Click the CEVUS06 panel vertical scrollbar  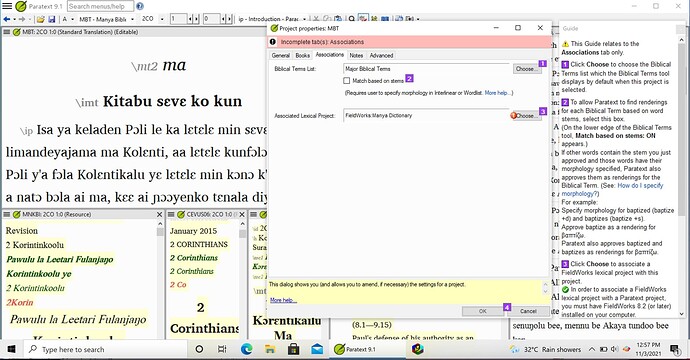coord(242,279)
